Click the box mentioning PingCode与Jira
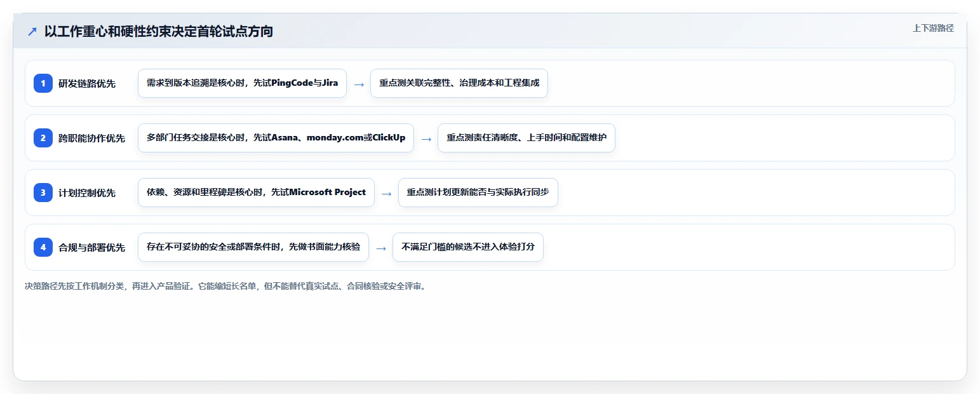 click(242, 83)
